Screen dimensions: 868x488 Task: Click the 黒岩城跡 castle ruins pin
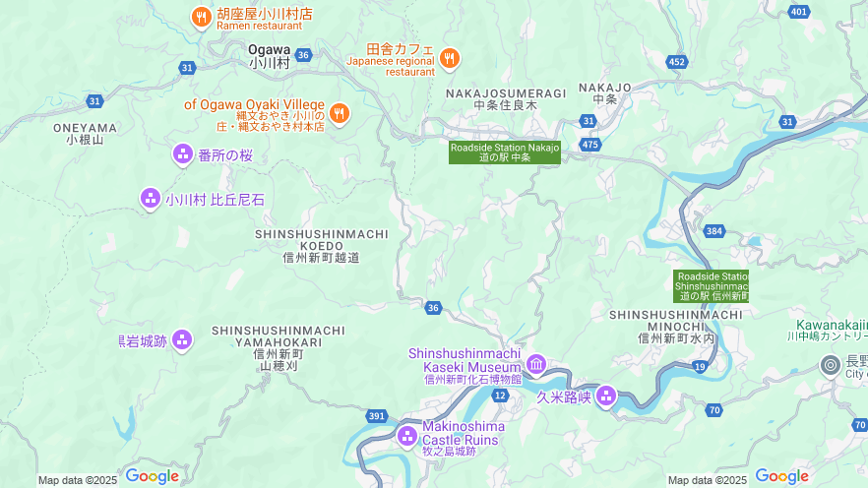[182, 340]
